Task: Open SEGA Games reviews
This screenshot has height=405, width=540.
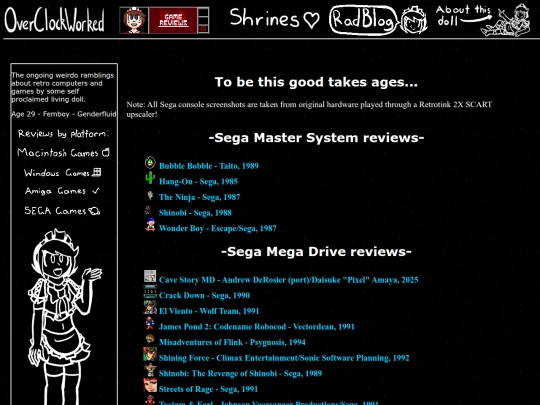Action: (x=62, y=210)
